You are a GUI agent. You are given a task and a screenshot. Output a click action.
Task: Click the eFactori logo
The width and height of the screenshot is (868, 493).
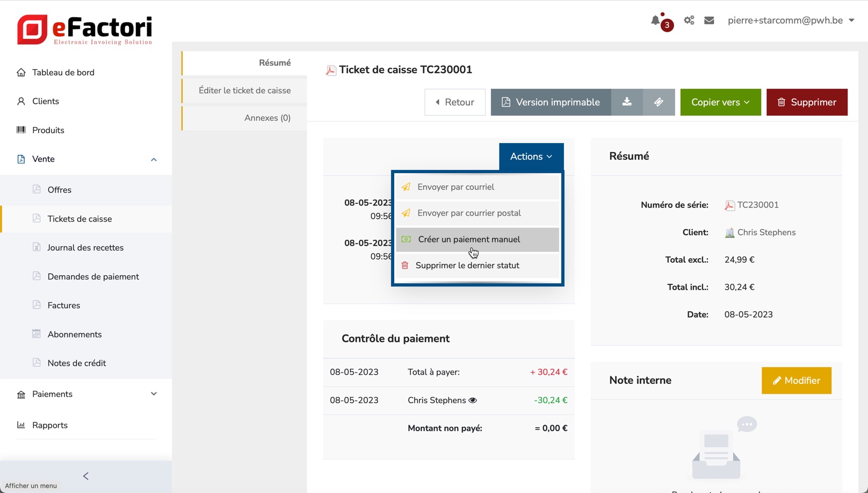85,30
